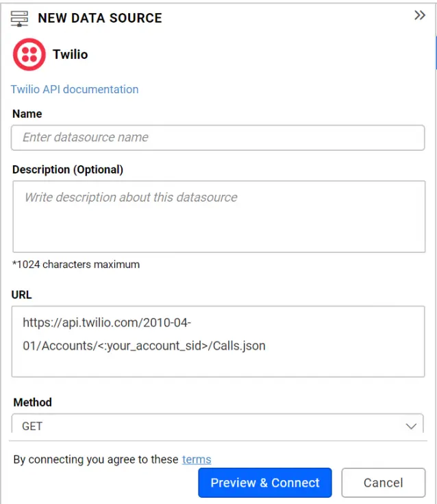Click the Name field label

coord(27,114)
